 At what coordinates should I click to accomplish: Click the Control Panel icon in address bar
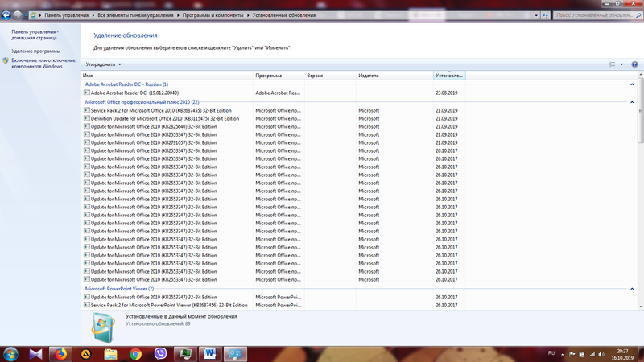pos(33,15)
